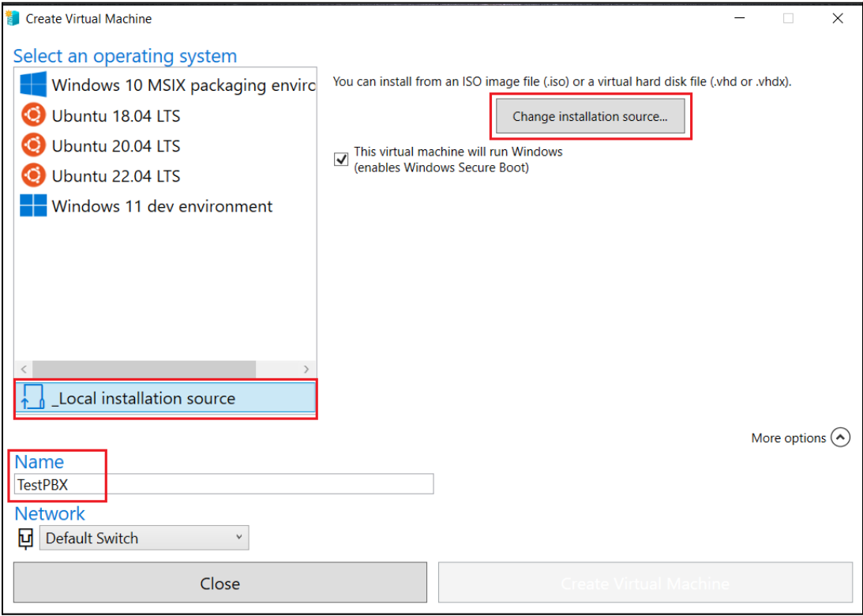Screen dimensions: 863x616
Task: Click the Windows 11 dev environment logo
Action: [x=33, y=206]
